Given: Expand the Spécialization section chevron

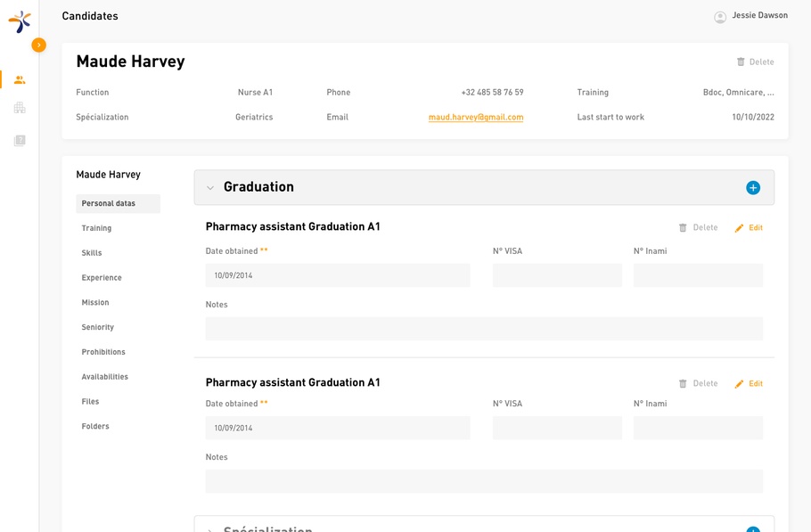Looking at the screenshot, I should coord(210,529).
